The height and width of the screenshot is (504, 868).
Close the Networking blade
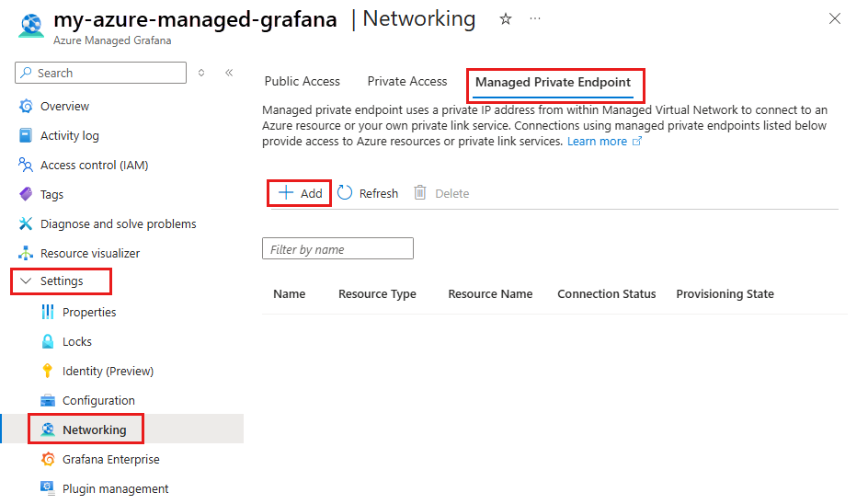(834, 18)
